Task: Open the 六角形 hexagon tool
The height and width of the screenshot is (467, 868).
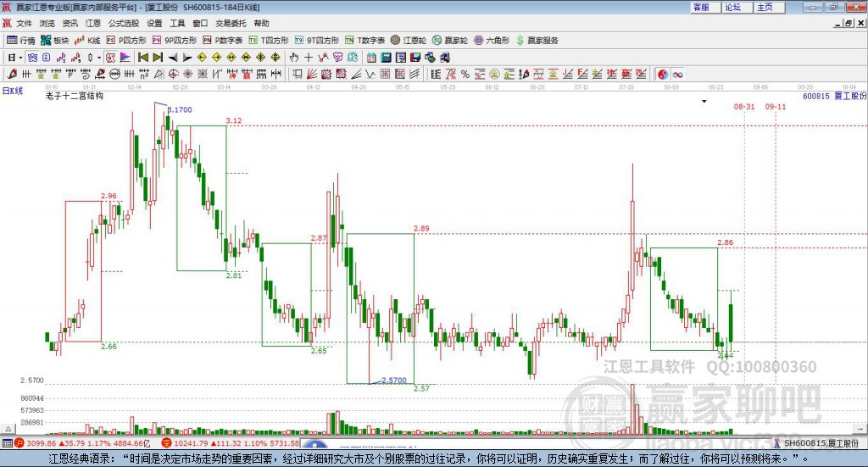Action: pos(492,41)
